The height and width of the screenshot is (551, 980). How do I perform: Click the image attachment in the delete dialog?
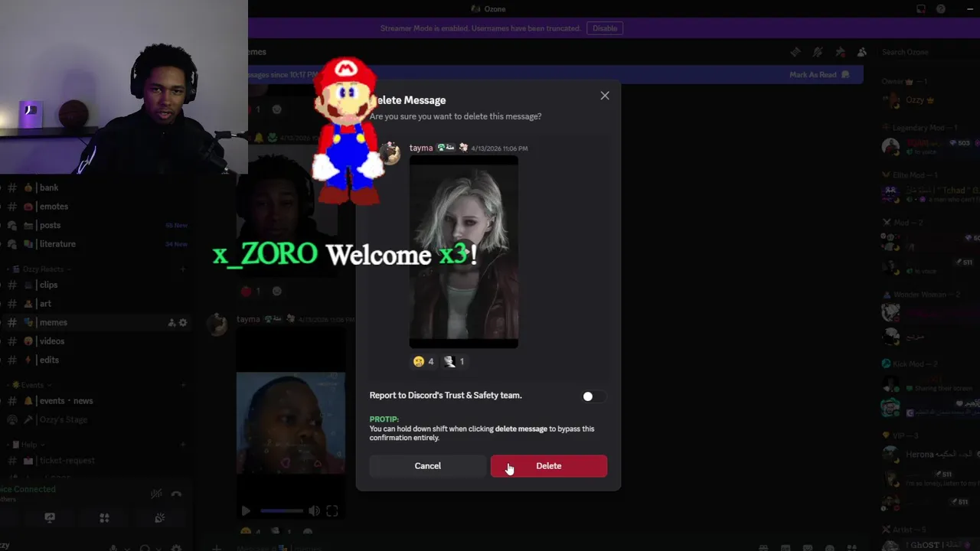coord(464,252)
